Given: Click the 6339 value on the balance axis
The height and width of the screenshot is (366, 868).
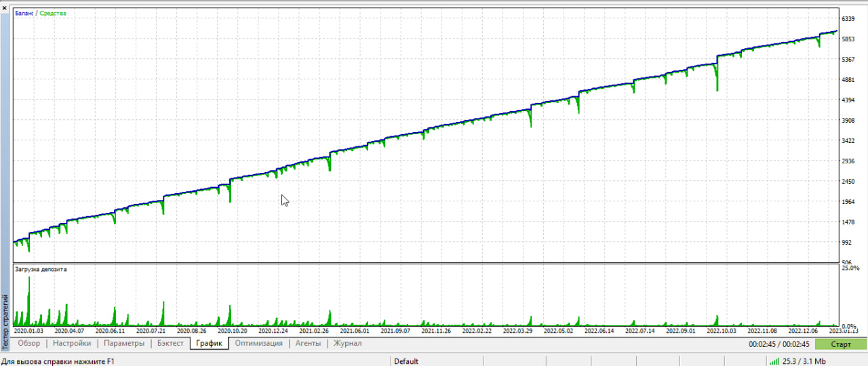Looking at the screenshot, I should (849, 19).
